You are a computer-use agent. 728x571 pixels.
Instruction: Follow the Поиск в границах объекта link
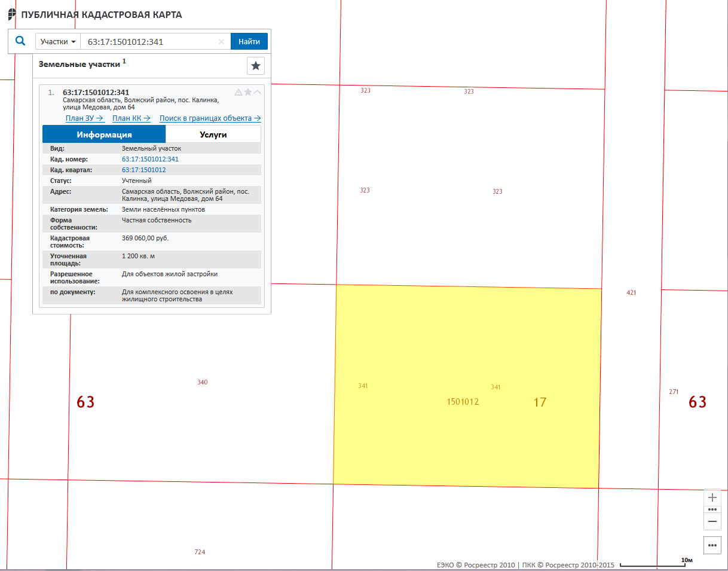(x=210, y=118)
